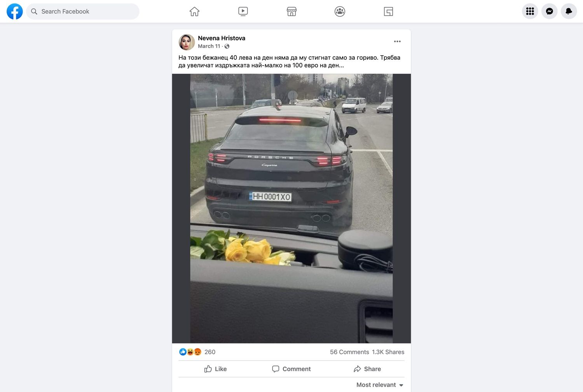The height and width of the screenshot is (392, 583).
Task: Click the Search Facebook field
Action: tap(83, 12)
